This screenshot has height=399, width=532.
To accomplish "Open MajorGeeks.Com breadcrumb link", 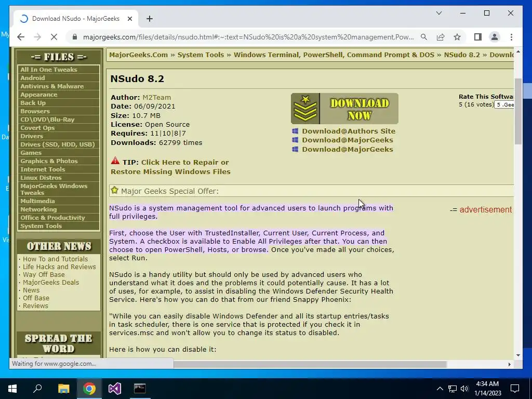I will 138,55.
